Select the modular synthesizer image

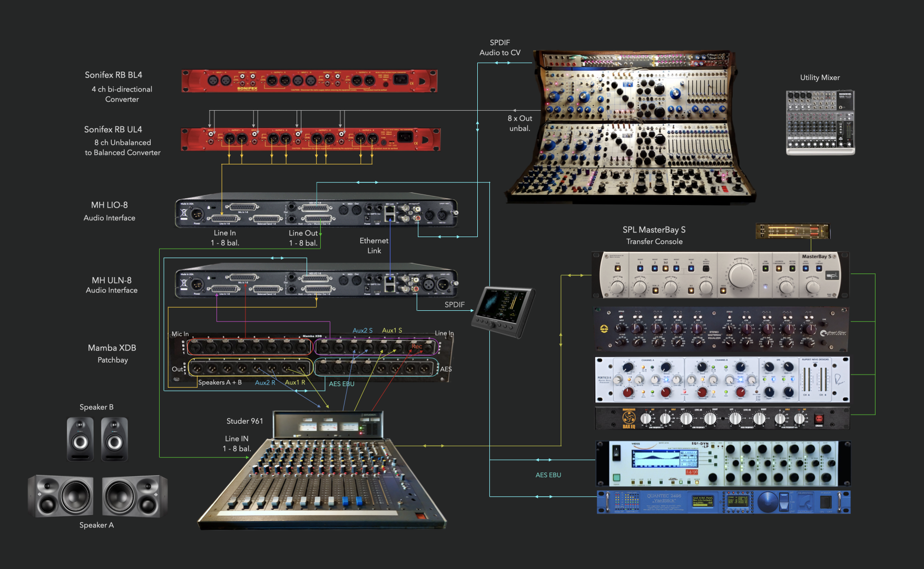632,126
